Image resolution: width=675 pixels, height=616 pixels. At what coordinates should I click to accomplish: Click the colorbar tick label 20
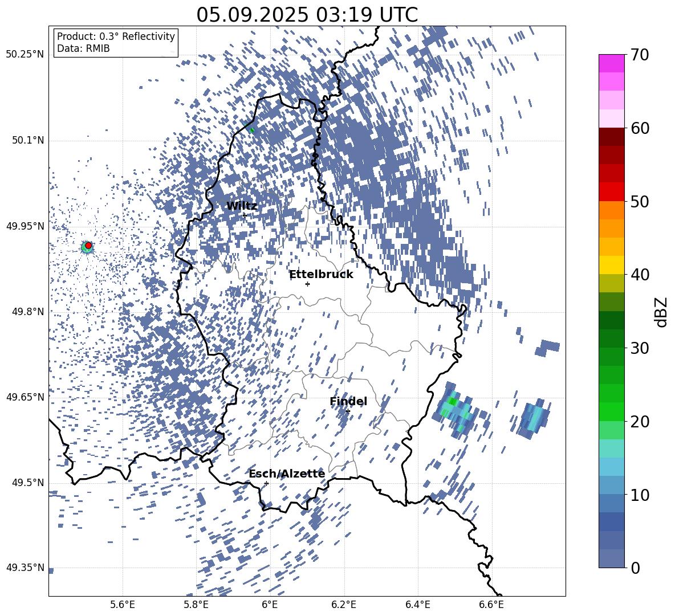point(640,422)
